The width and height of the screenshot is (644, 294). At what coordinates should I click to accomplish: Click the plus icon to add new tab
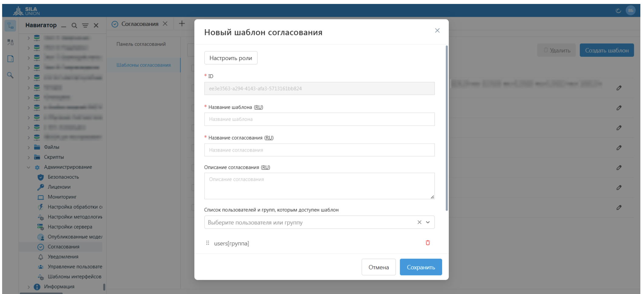(x=182, y=24)
